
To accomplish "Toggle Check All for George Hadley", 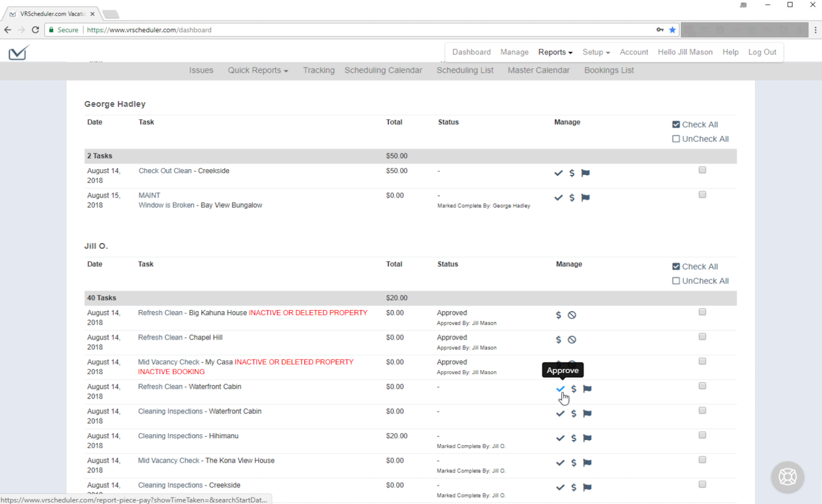I will coord(676,125).
